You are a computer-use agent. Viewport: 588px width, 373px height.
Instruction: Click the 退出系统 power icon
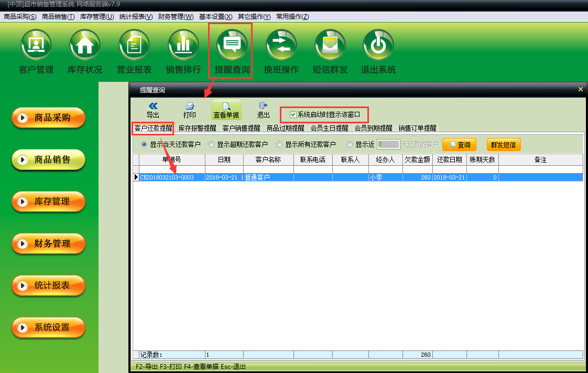coord(378,46)
